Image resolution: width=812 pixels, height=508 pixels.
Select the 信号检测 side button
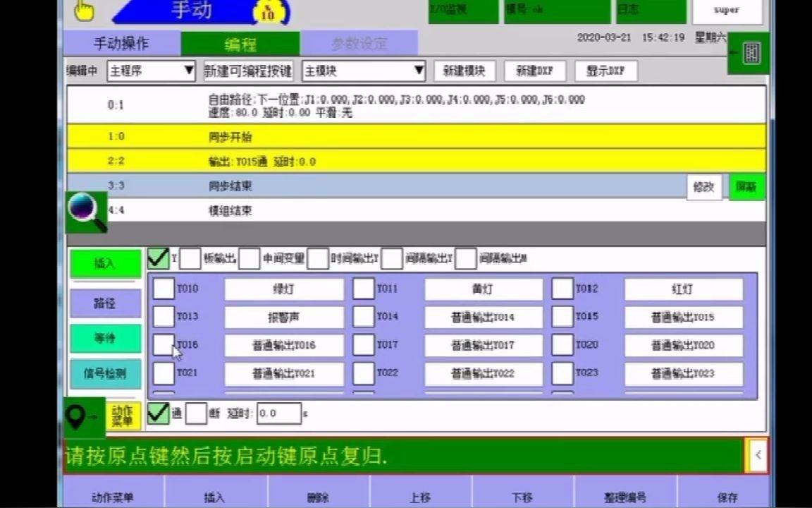(x=105, y=374)
